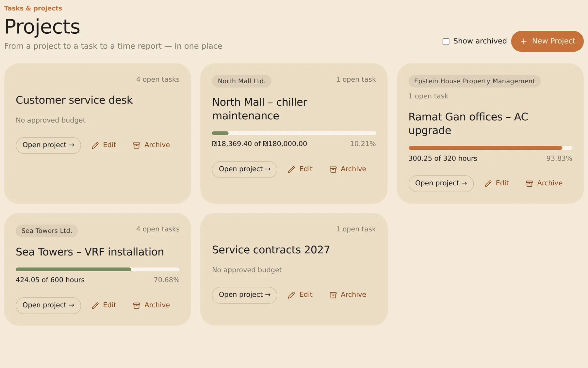Image resolution: width=588 pixels, height=368 pixels.
Task: Open project Customer service desk
Action: coord(48,145)
